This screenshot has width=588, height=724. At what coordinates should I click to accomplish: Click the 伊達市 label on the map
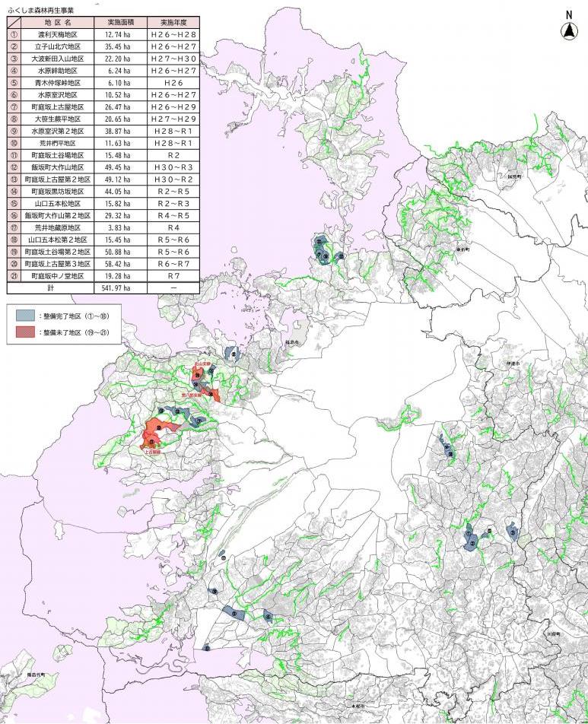tap(513, 364)
